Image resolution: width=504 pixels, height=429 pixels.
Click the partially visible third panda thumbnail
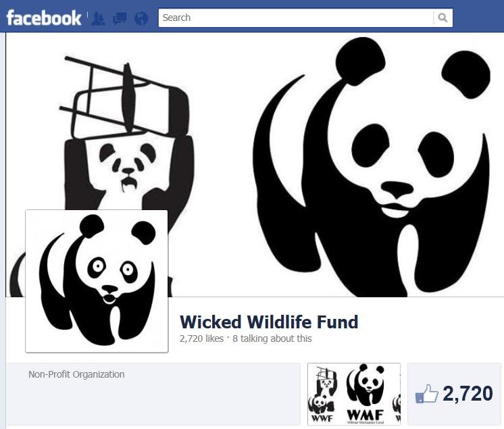click(x=397, y=405)
